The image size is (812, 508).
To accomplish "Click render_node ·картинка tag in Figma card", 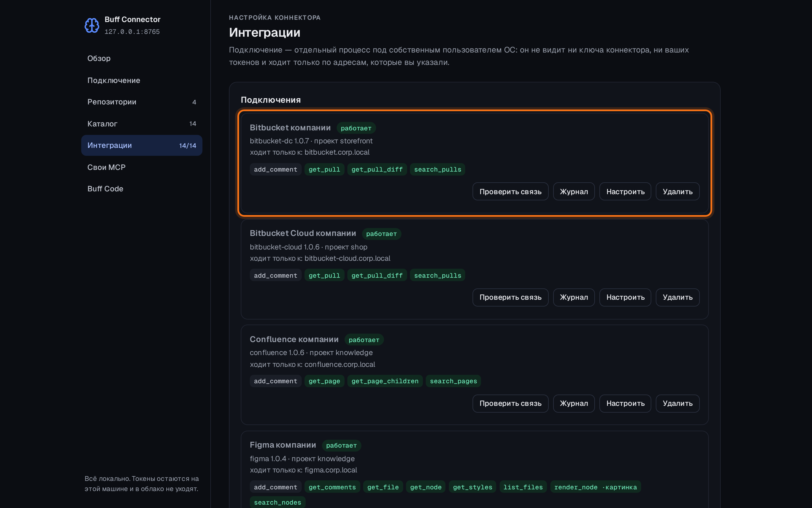I will pos(595,487).
